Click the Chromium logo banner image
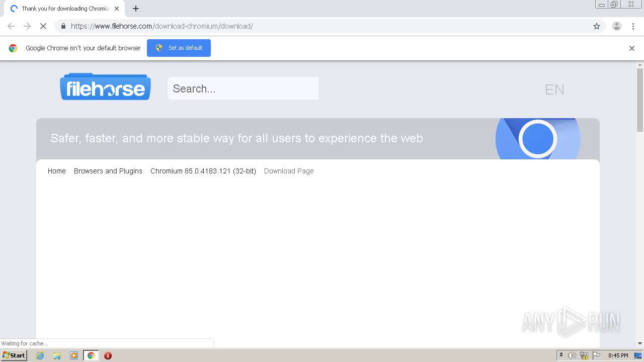The height and width of the screenshot is (362, 644). (x=538, y=139)
